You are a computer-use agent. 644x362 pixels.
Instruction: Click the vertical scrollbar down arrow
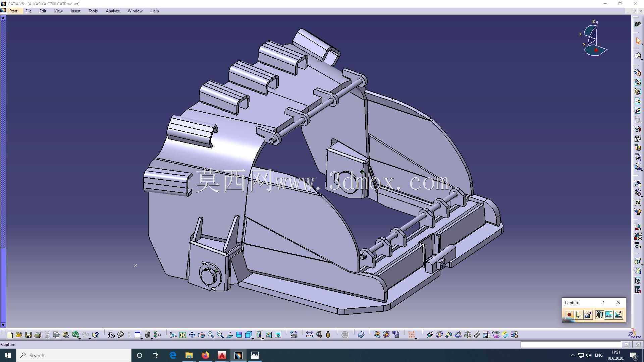tap(3, 325)
